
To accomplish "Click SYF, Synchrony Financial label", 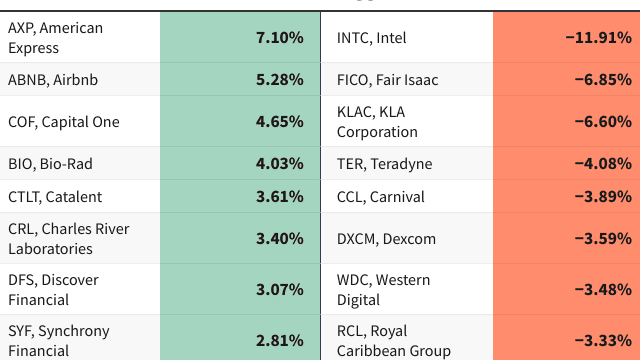I will point(59,340).
